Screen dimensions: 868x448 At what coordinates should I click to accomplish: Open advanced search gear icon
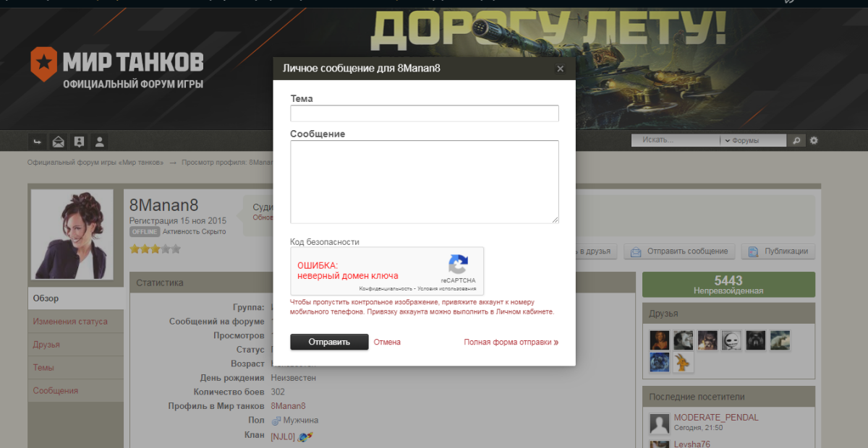(x=814, y=140)
